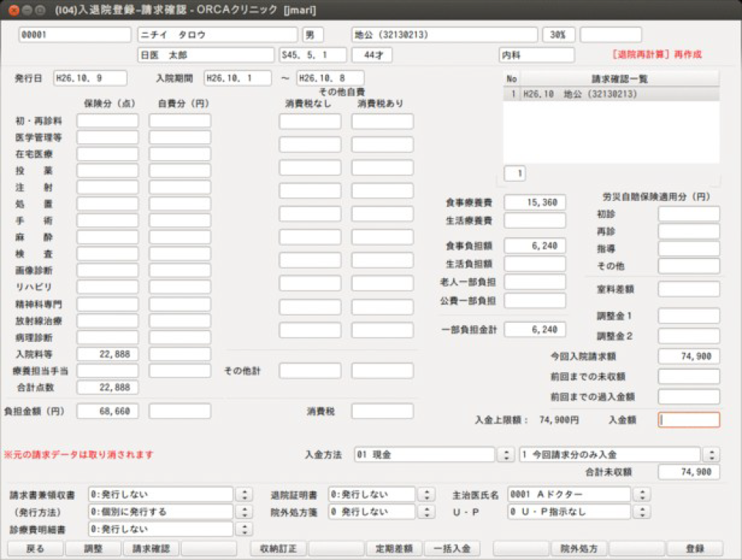Click the 一部負担金計 field
742x560 pixels.
tap(535, 329)
